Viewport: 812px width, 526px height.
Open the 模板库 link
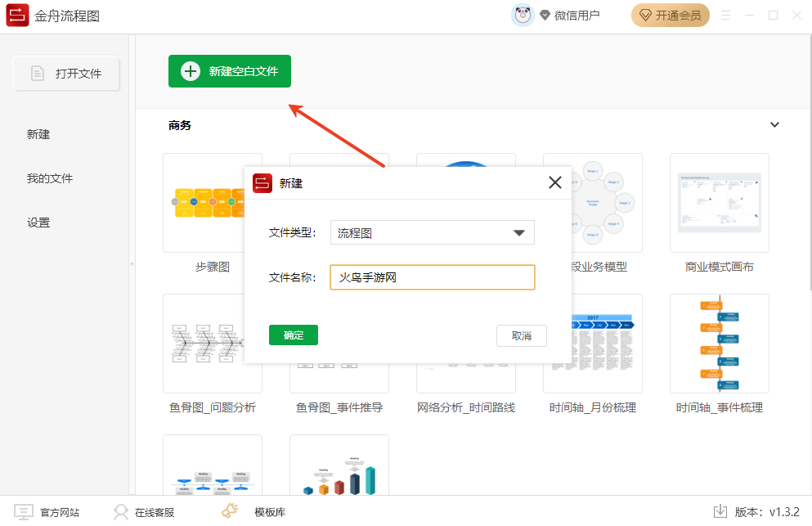[x=271, y=513]
